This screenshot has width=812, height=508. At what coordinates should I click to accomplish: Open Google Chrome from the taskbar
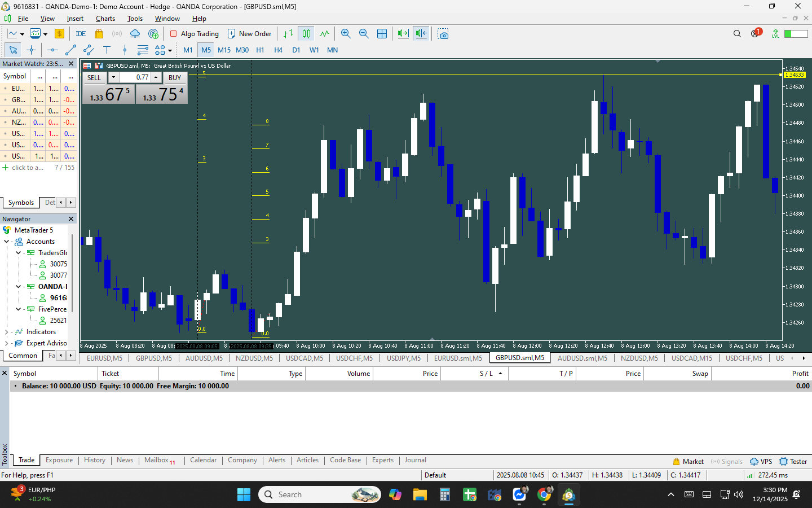(544, 495)
